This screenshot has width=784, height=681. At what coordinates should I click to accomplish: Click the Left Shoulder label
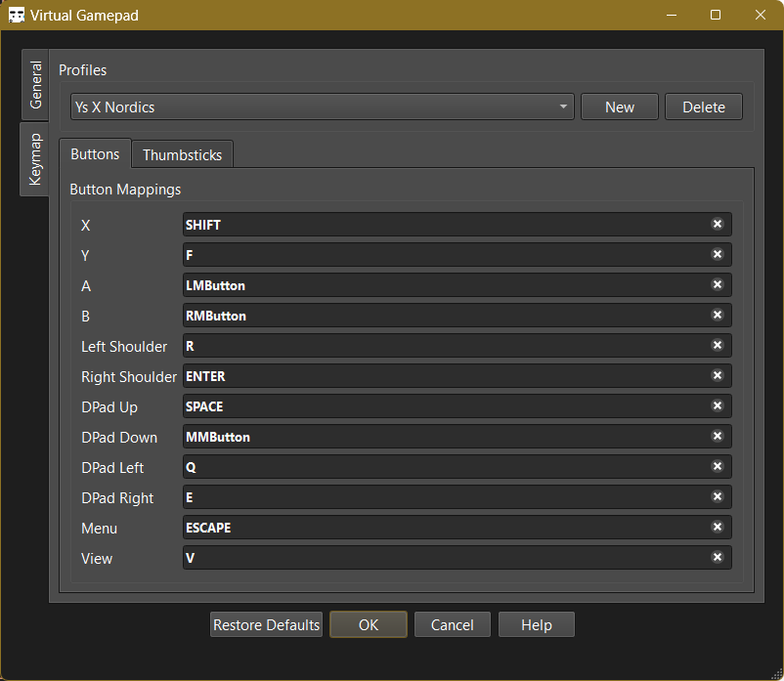tap(124, 346)
